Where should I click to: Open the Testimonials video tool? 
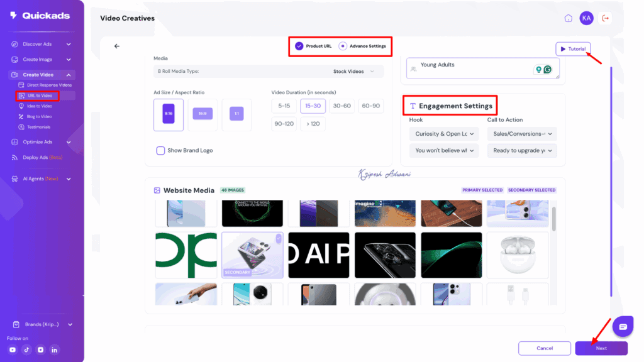coord(38,126)
